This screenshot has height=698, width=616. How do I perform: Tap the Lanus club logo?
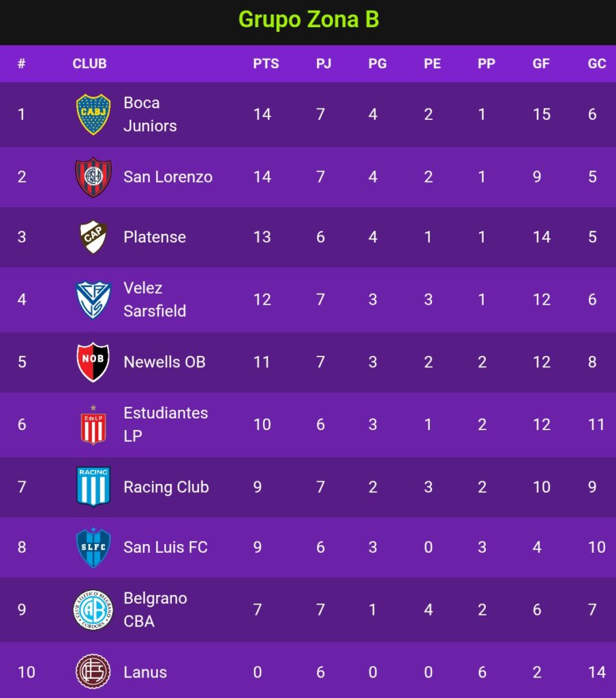pos(93,671)
